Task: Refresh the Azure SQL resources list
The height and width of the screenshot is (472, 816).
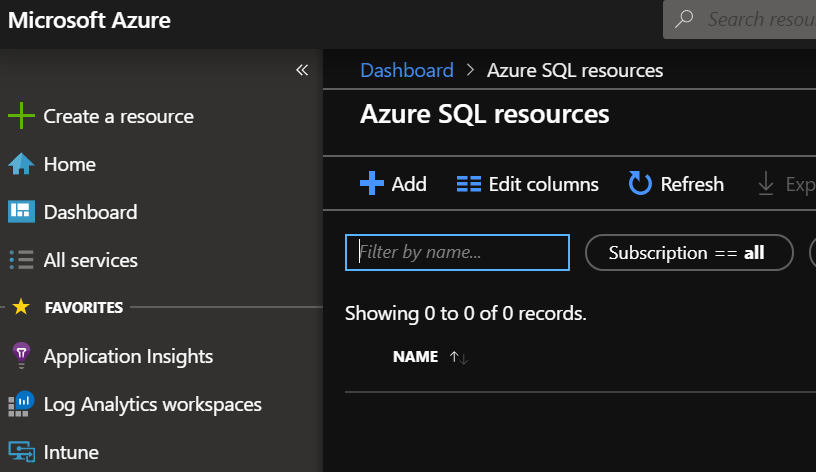Action: (x=676, y=184)
